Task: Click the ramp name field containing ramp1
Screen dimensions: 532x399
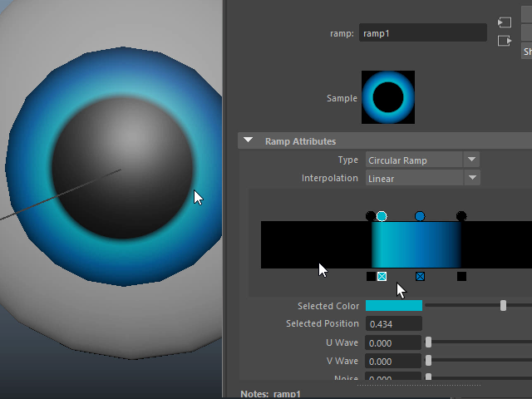Action: [423, 33]
